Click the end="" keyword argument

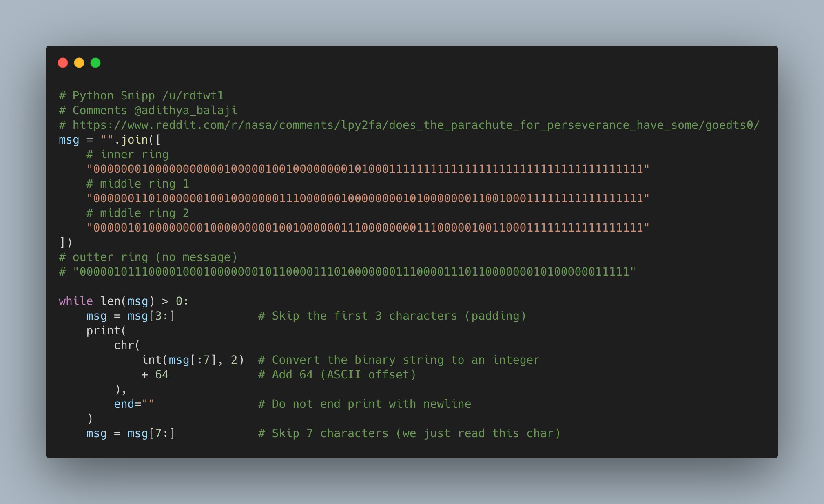tap(134, 404)
